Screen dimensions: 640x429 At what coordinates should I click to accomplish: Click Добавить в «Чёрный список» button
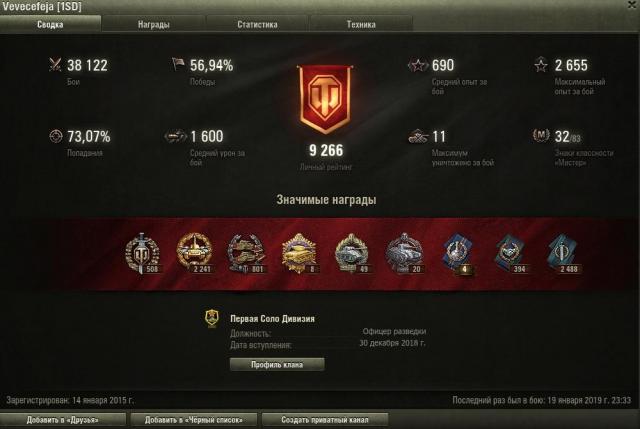click(194, 420)
